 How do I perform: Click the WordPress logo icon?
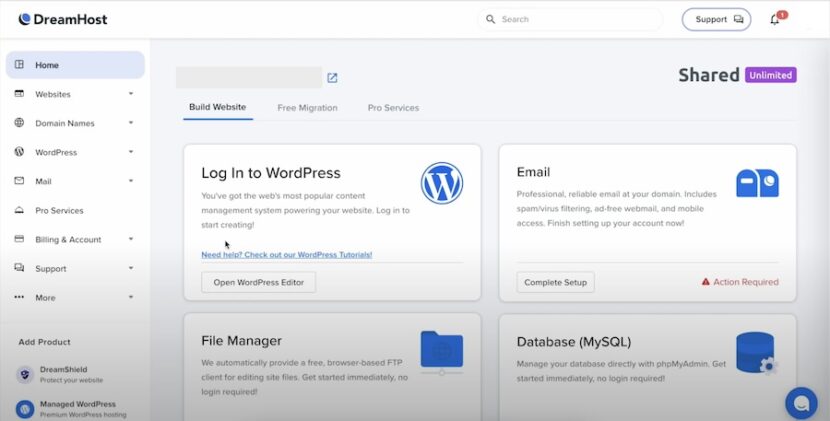441,183
